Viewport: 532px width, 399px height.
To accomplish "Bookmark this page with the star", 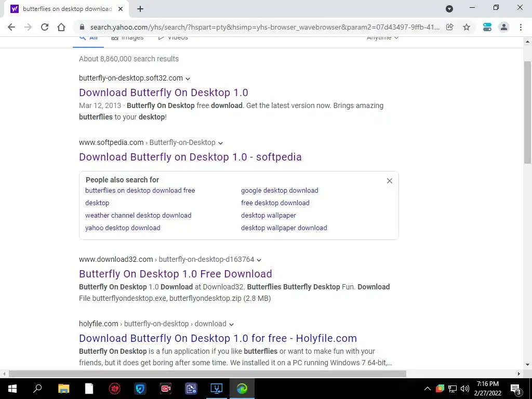I will (467, 27).
